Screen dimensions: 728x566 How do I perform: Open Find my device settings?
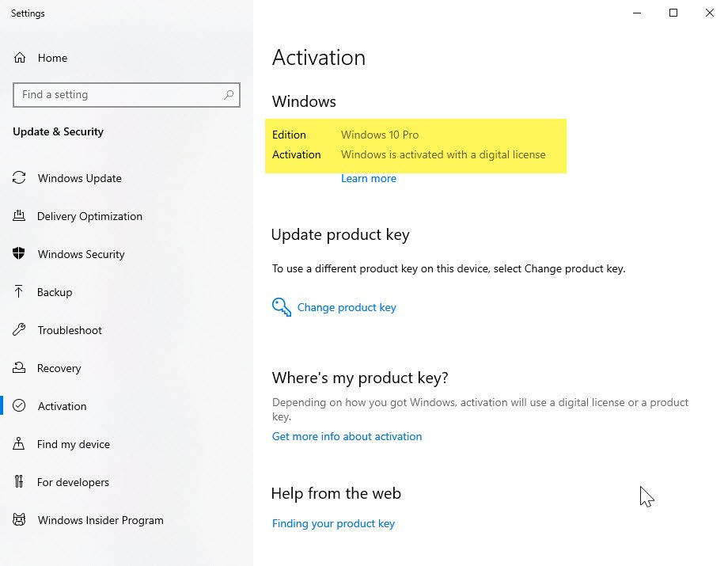[x=74, y=444]
